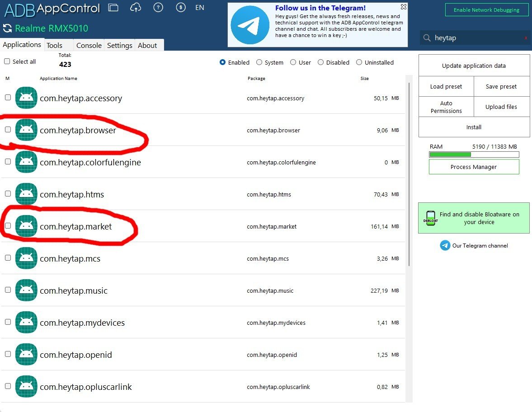Open the file manager folder icon

click(113, 8)
